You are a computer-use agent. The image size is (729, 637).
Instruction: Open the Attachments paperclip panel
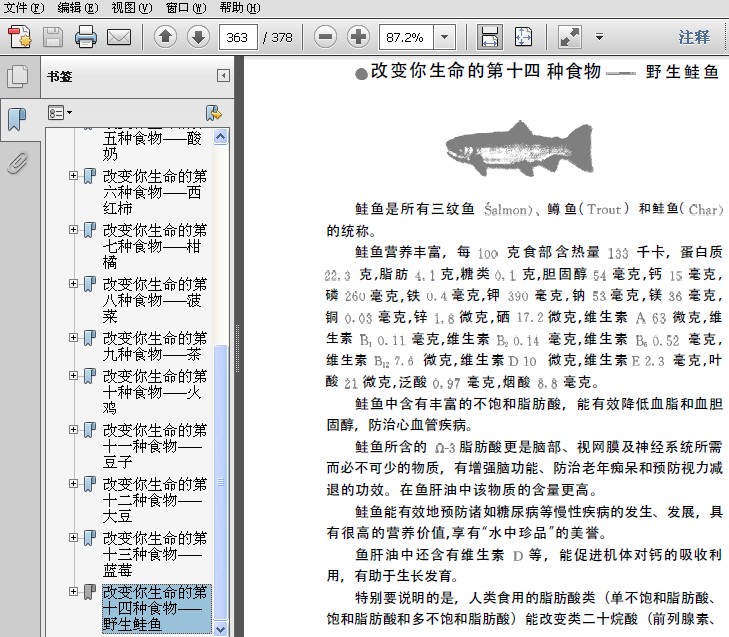(17, 163)
